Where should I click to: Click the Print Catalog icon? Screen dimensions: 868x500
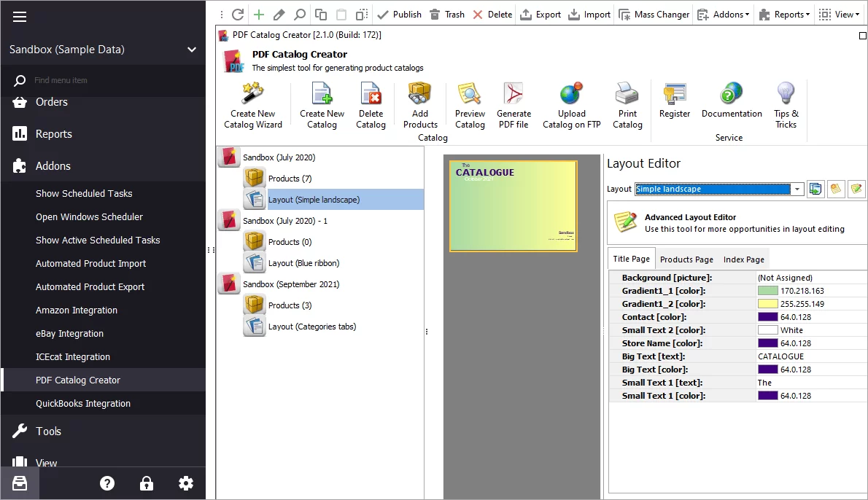pyautogui.click(x=627, y=106)
